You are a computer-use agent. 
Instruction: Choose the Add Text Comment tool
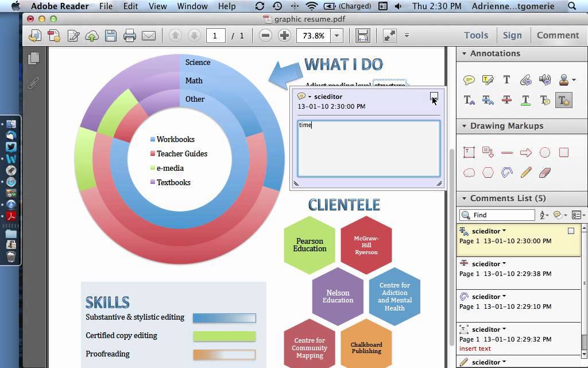506,79
